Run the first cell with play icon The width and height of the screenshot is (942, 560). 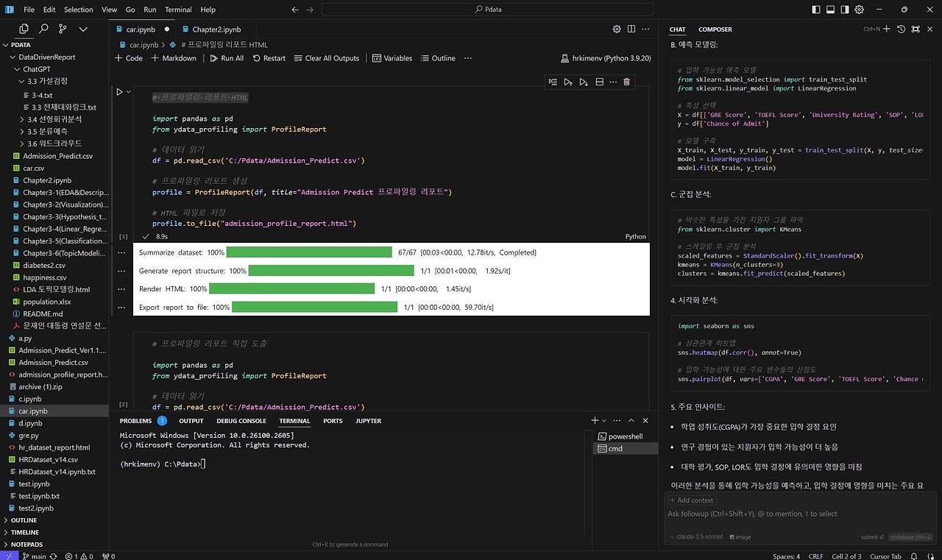[x=119, y=92]
